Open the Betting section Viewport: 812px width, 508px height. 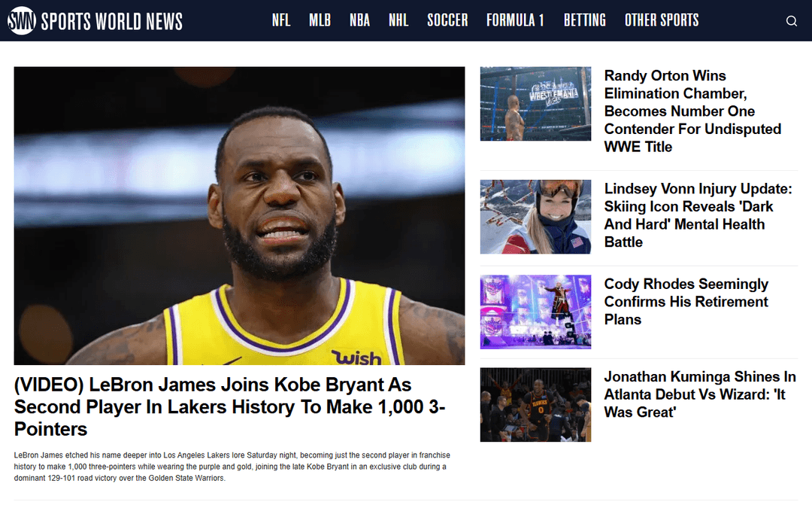pos(585,20)
